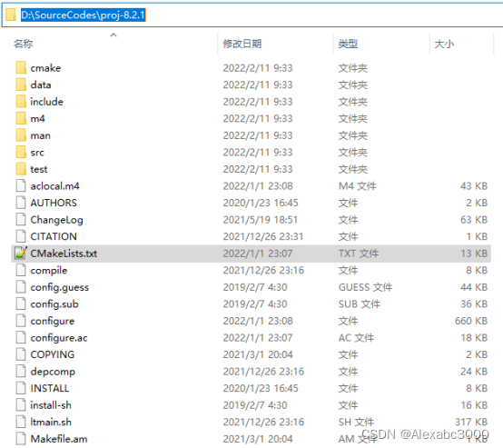Select the include folder name

pyautogui.click(x=47, y=102)
